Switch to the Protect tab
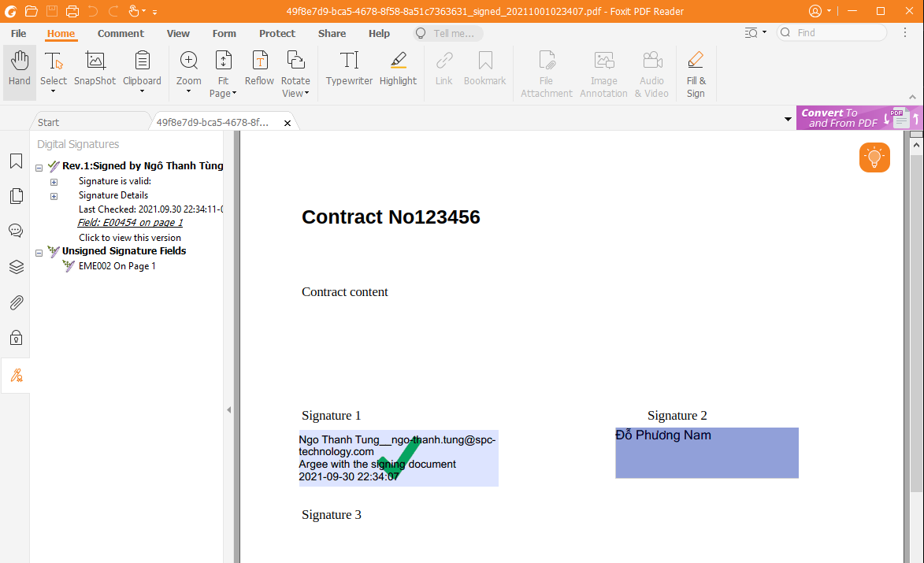This screenshot has width=924, height=563. pos(276,34)
